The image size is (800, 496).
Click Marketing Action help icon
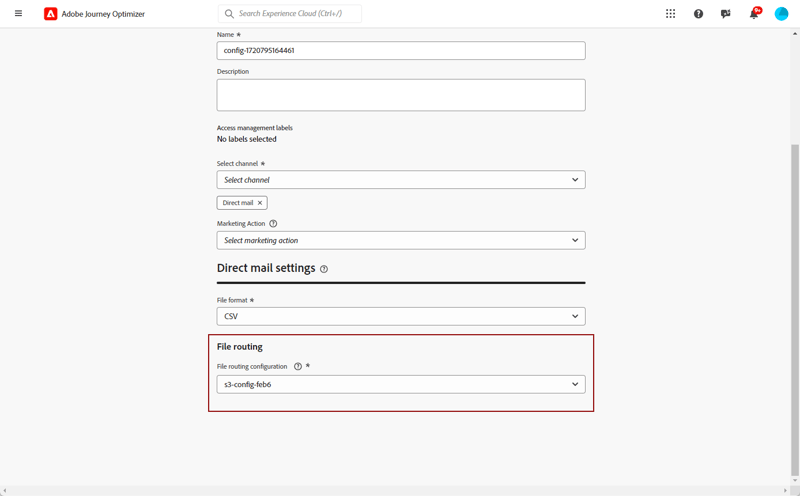273,224
